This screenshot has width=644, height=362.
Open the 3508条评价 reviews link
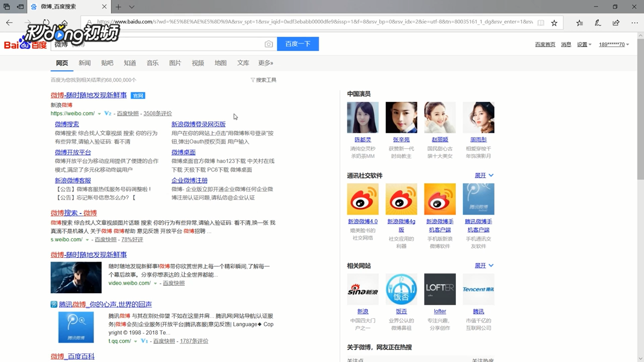click(157, 114)
